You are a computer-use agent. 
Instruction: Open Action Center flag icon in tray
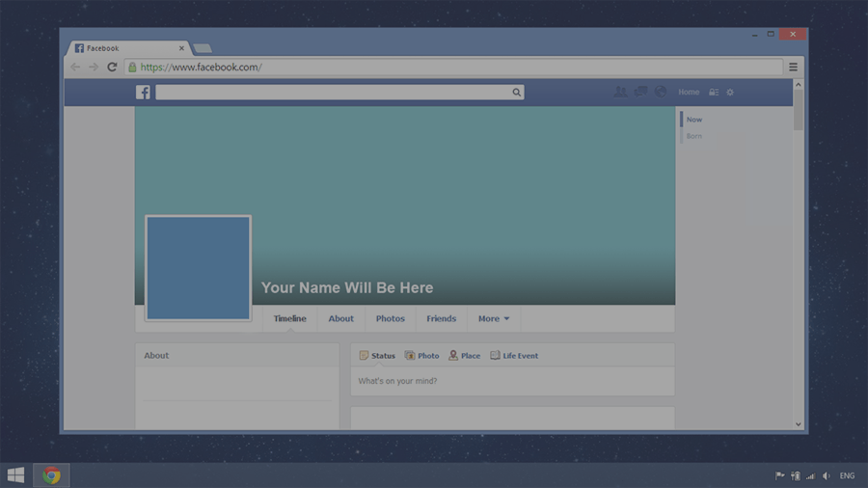[779, 475]
